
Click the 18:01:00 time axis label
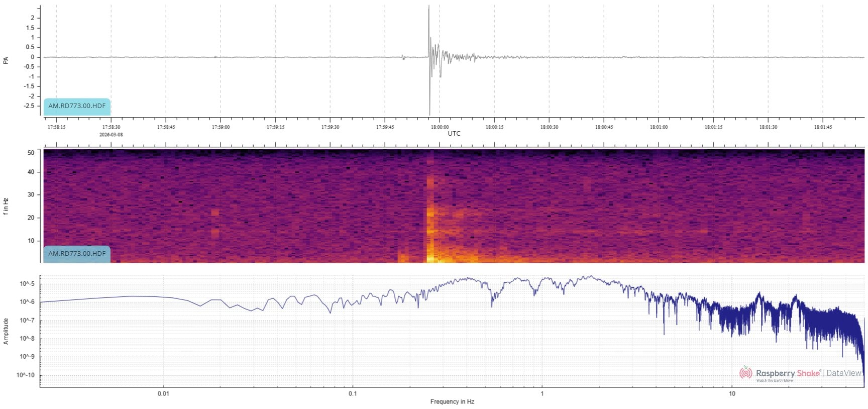click(x=659, y=127)
